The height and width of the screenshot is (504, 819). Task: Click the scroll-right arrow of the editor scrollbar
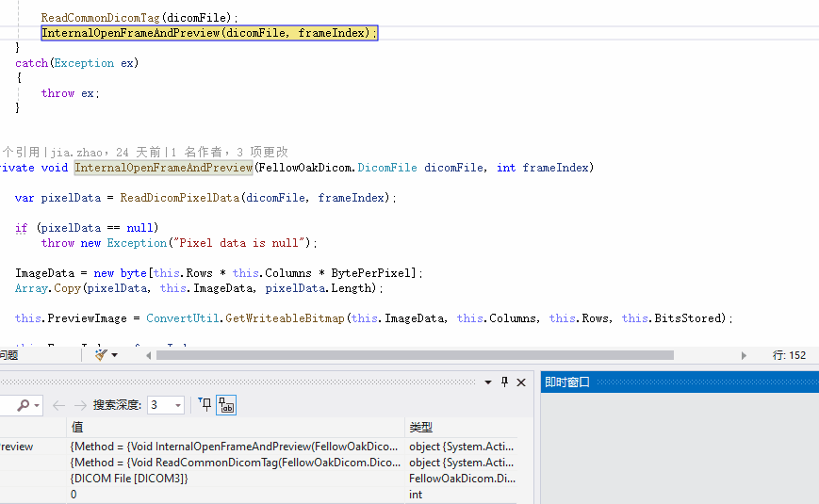click(744, 356)
